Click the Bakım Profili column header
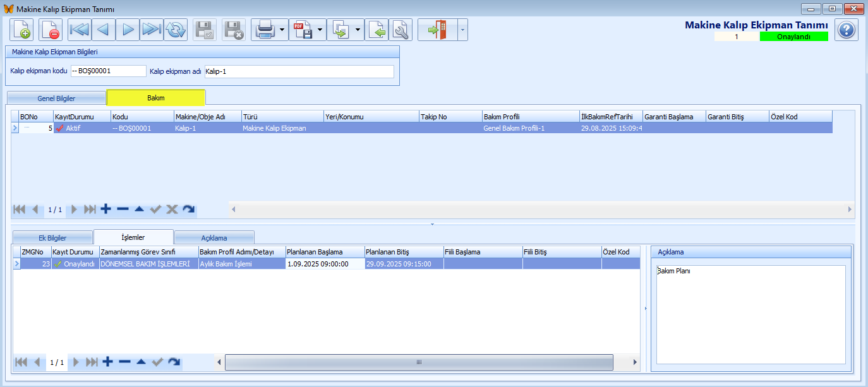This screenshot has height=387, width=868. tap(530, 117)
